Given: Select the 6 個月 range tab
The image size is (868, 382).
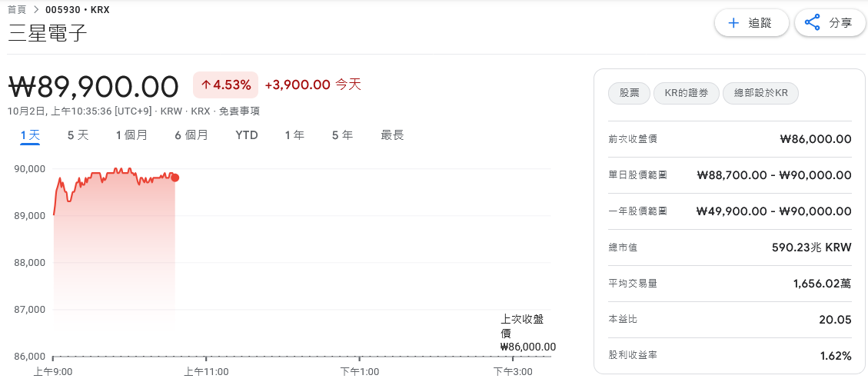Looking at the screenshot, I should (191, 135).
